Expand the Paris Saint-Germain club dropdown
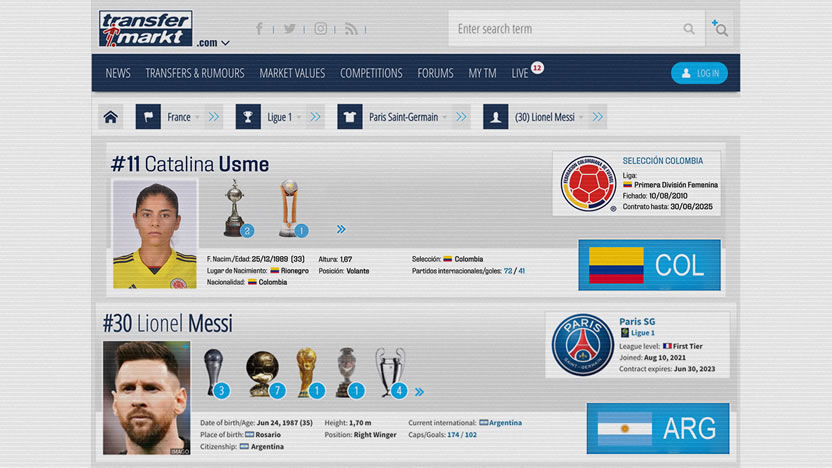 (x=445, y=117)
